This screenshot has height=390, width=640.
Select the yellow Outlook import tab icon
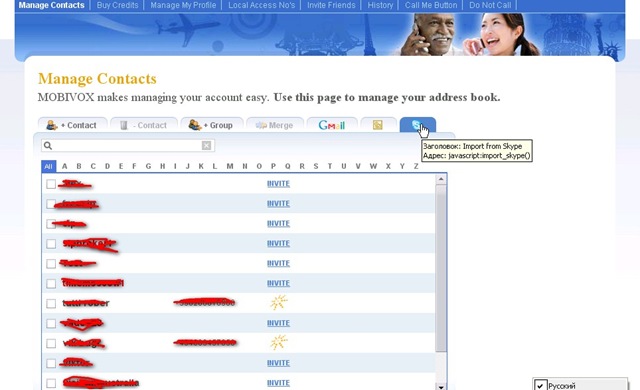378,125
